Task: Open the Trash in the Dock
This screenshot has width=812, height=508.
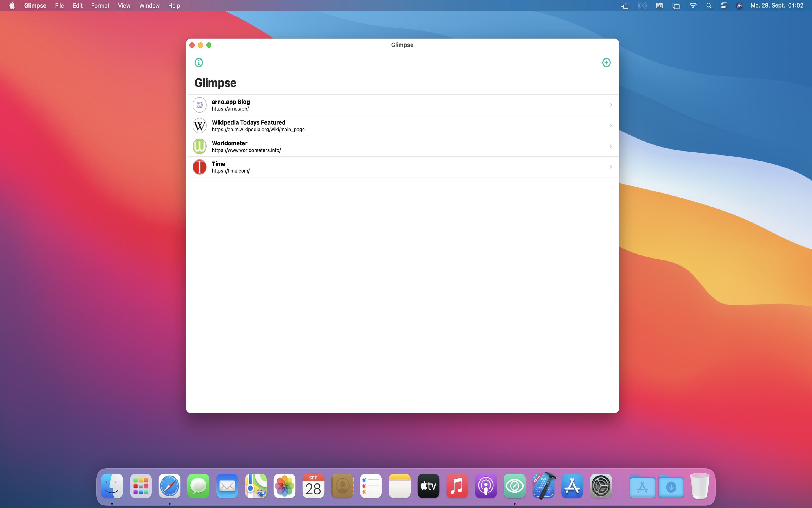Action: tap(700, 486)
